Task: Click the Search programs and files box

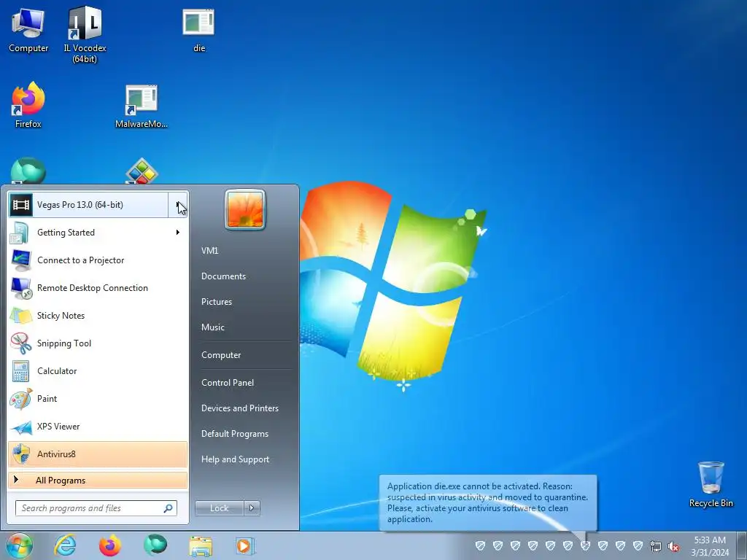Action: click(96, 508)
